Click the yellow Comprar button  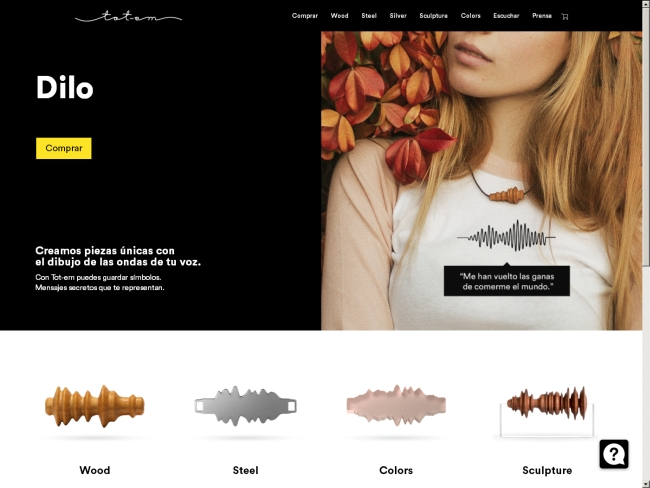click(64, 148)
